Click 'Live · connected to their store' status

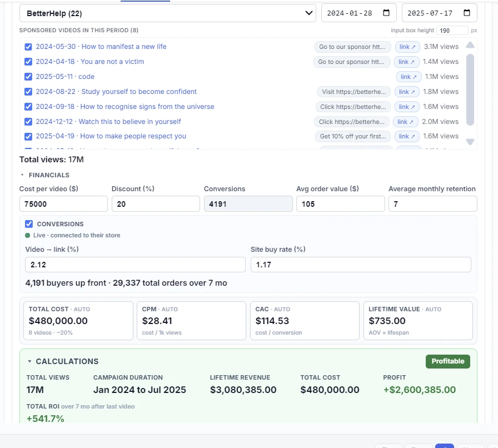pos(73,236)
